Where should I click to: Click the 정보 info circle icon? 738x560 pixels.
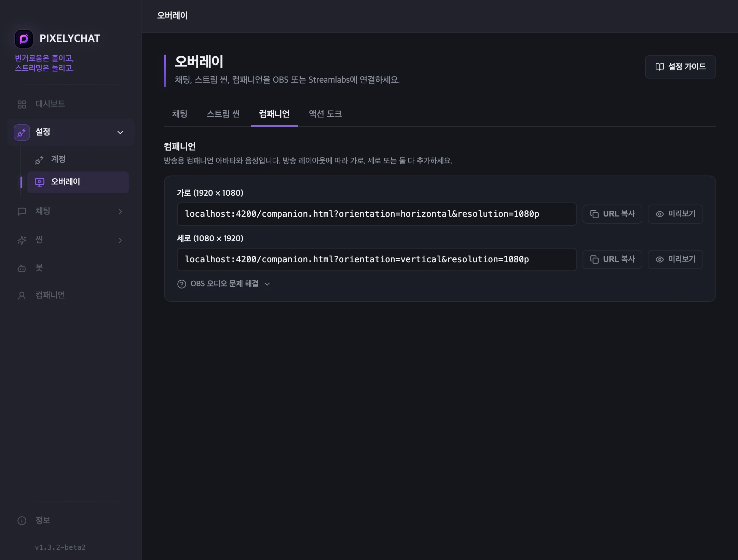tap(22, 521)
